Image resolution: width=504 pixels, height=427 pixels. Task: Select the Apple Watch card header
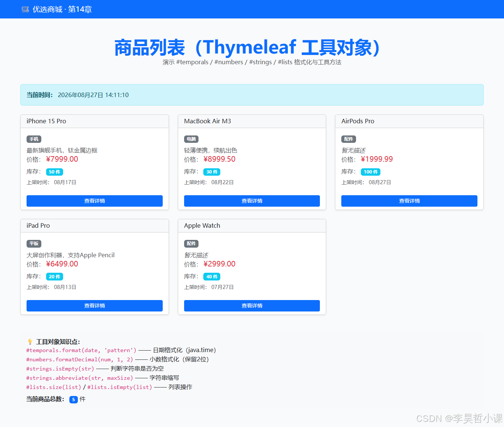click(252, 226)
